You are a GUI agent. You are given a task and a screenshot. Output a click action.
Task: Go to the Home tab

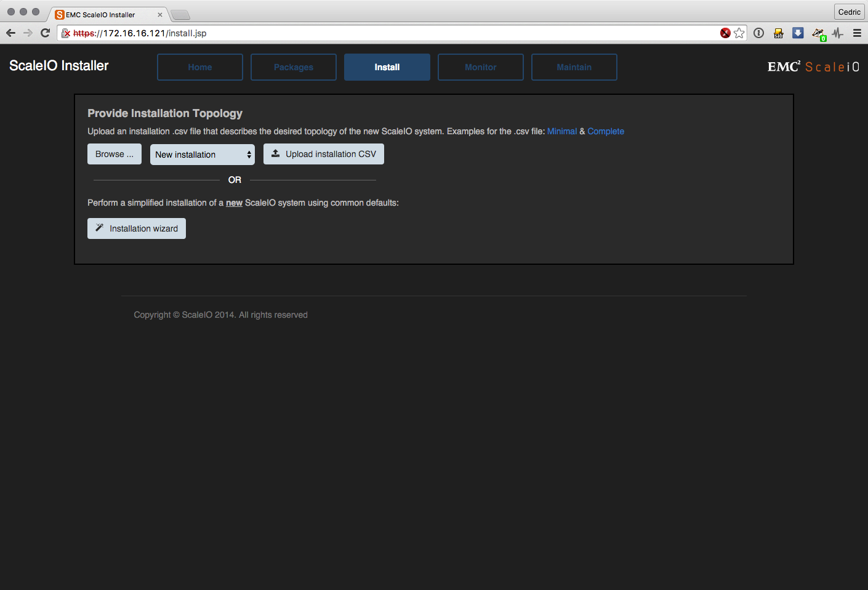[x=200, y=67]
